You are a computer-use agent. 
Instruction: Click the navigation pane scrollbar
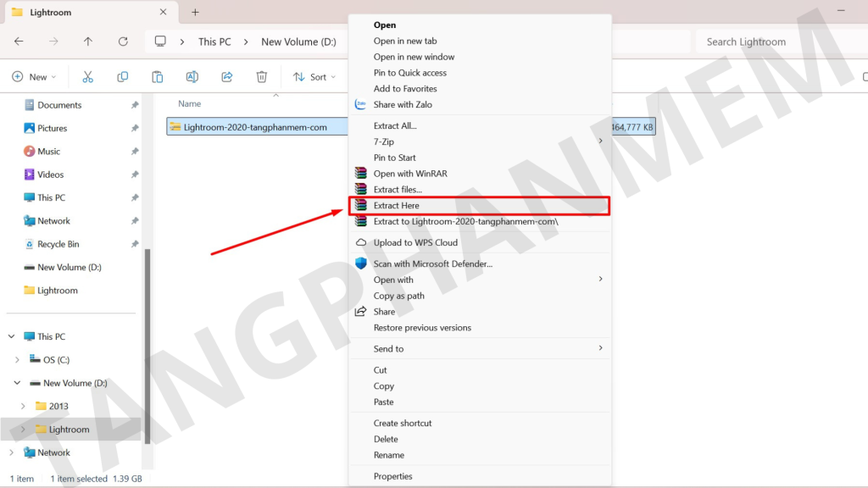tap(147, 346)
